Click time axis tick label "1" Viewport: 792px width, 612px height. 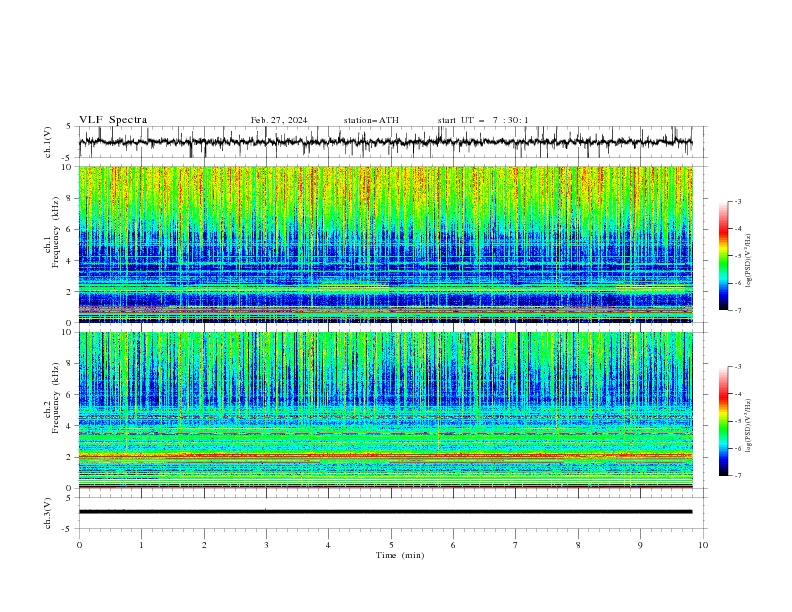tap(141, 545)
